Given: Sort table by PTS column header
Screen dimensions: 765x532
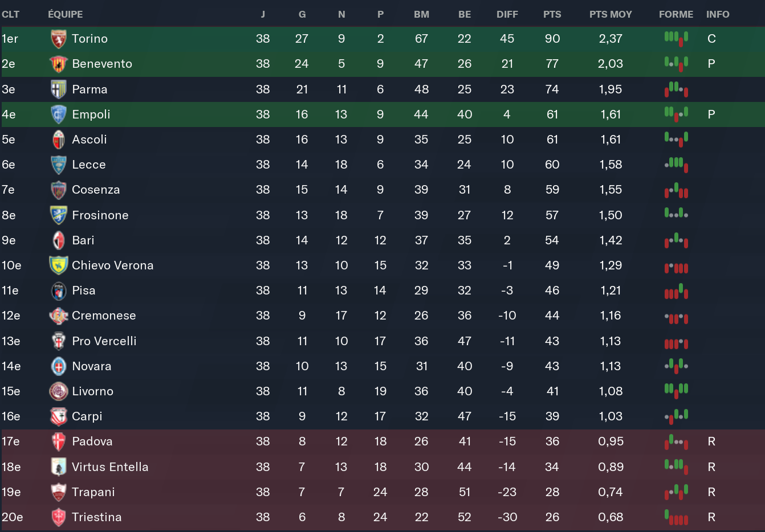Looking at the screenshot, I should tap(552, 14).
